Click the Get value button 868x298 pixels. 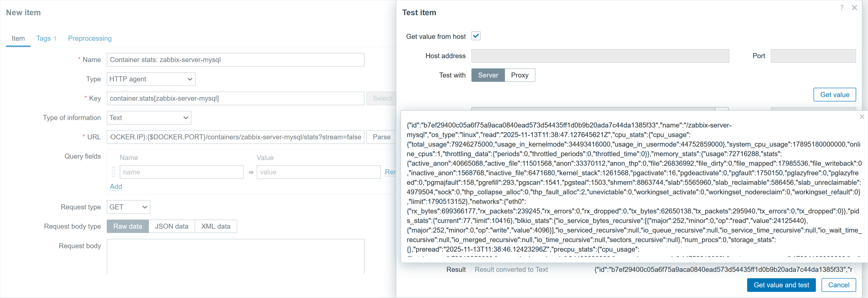click(x=834, y=95)
